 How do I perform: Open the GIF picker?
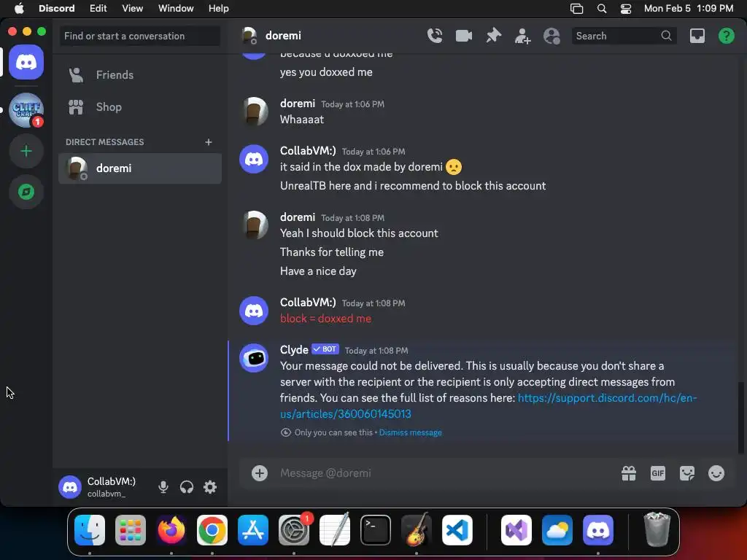click(657, 472)
